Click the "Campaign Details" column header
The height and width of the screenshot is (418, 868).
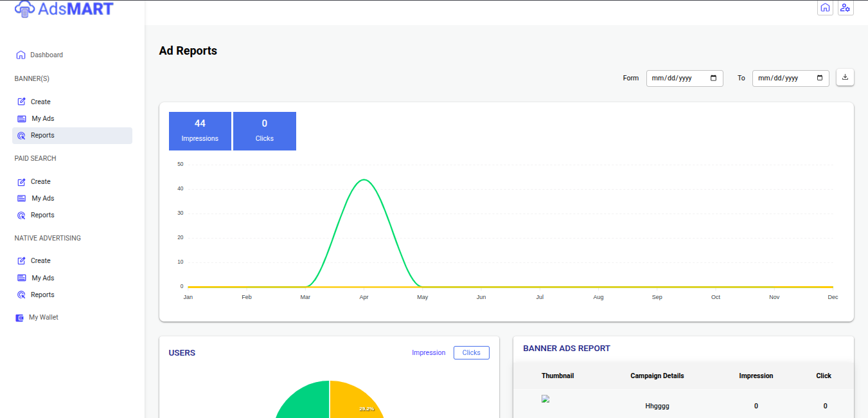pyautogui.click(x=657, y=376)
